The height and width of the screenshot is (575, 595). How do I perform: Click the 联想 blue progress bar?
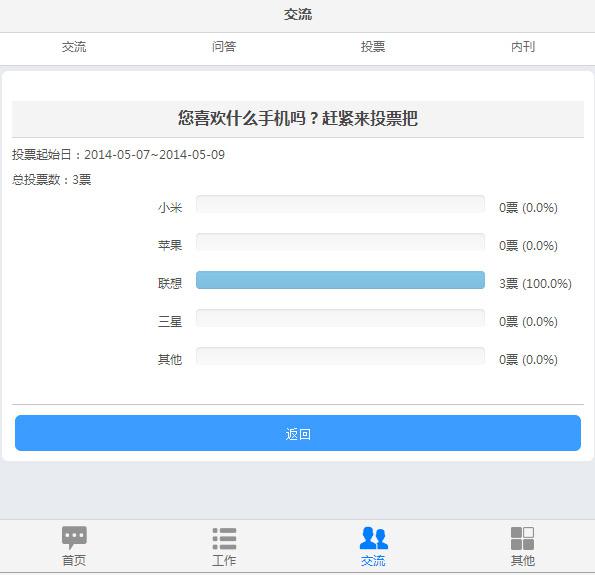point(340,280)
